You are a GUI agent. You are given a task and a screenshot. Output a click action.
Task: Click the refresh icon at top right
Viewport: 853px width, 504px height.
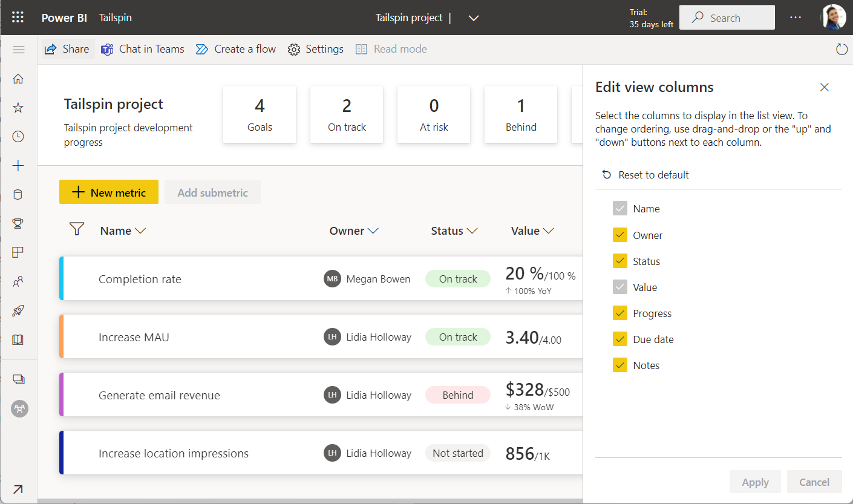pos(842,49)
